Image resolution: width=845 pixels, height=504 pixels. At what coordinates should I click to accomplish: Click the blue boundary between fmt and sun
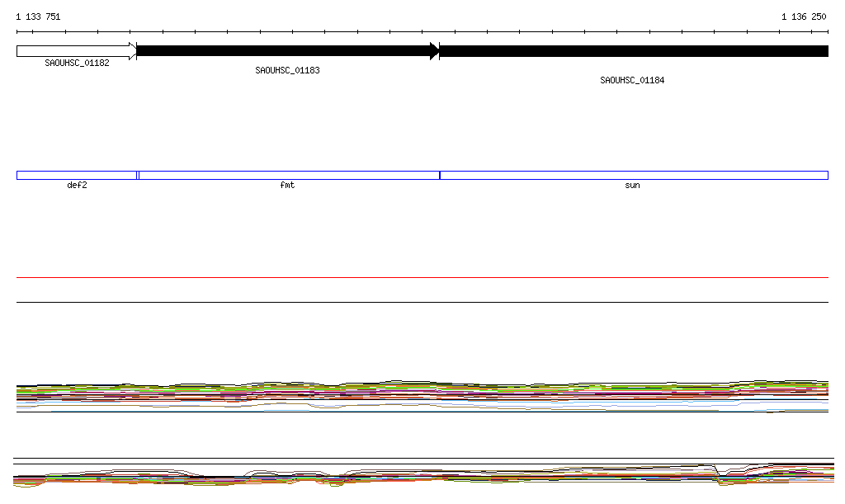(440, 175)
